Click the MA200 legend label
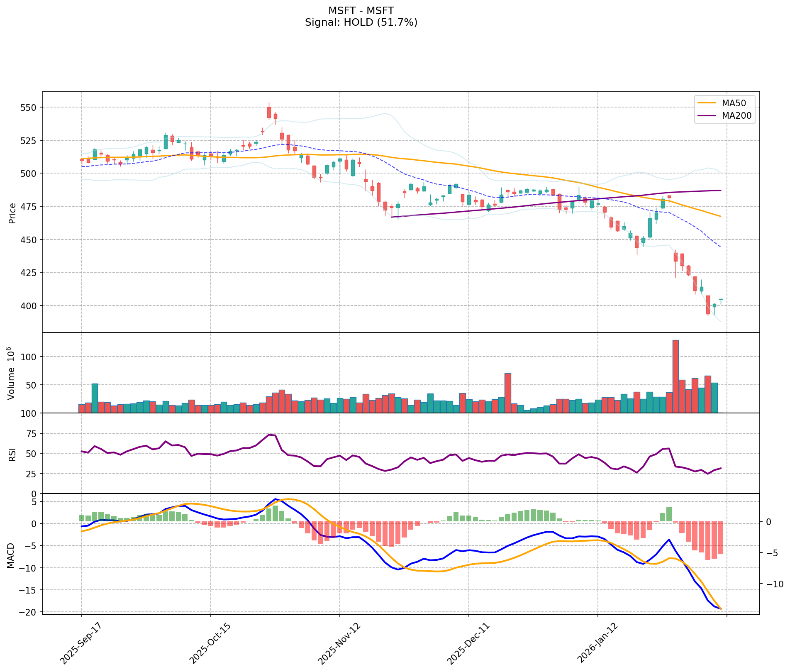Image resolution: width=790 pixels, height=672 pixels. (x=736, y=116)
